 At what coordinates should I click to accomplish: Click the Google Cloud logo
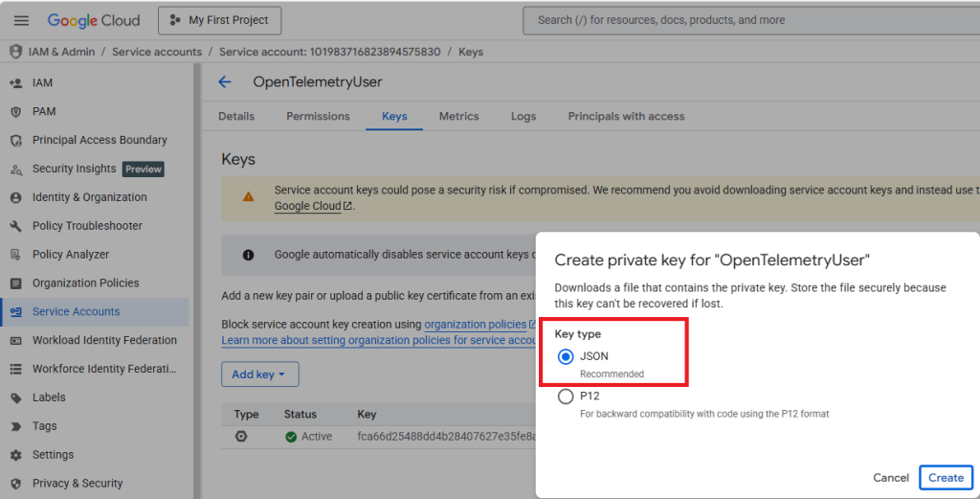pos(94,20)
